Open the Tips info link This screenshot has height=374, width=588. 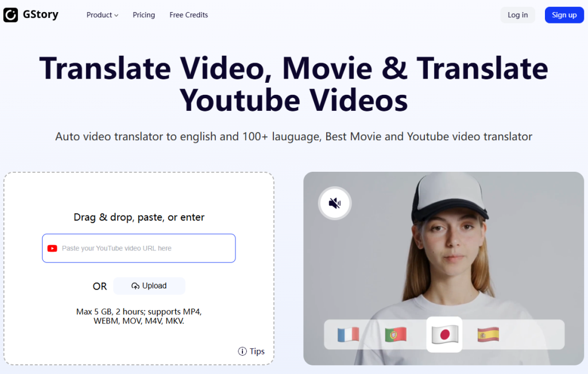[x=252, y=351]
